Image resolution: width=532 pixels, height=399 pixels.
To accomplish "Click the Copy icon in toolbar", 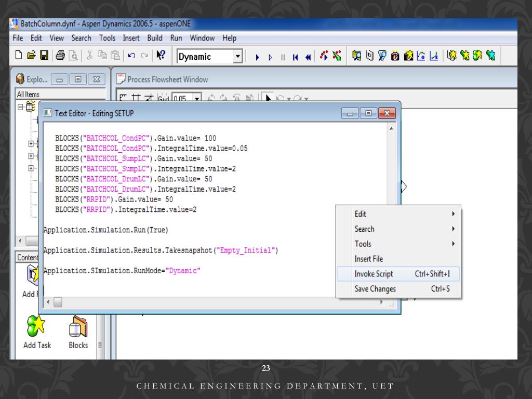I will pos(102,55).
